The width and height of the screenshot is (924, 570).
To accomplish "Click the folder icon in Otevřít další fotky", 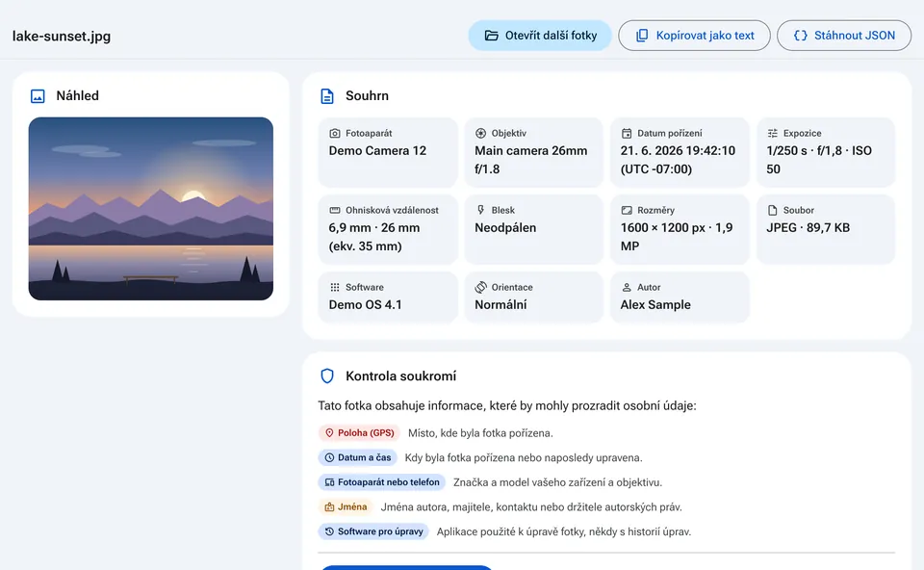I will pos(491,36).
